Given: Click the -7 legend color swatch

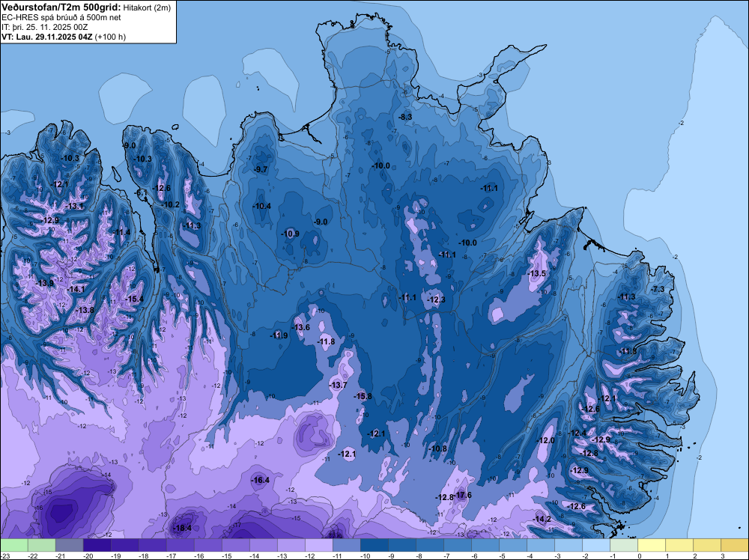Looking at the screenshot, I should click(457, 545).
